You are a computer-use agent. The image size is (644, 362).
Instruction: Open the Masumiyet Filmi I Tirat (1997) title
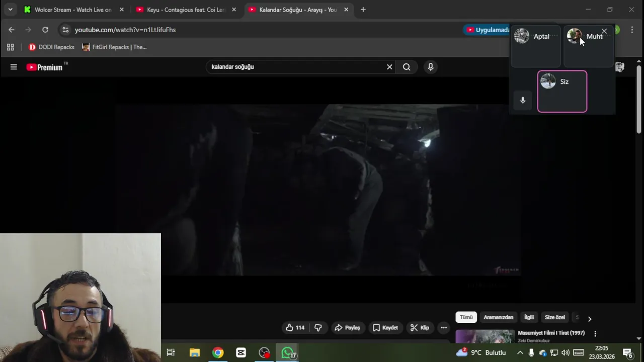click(x=551, y=333)
